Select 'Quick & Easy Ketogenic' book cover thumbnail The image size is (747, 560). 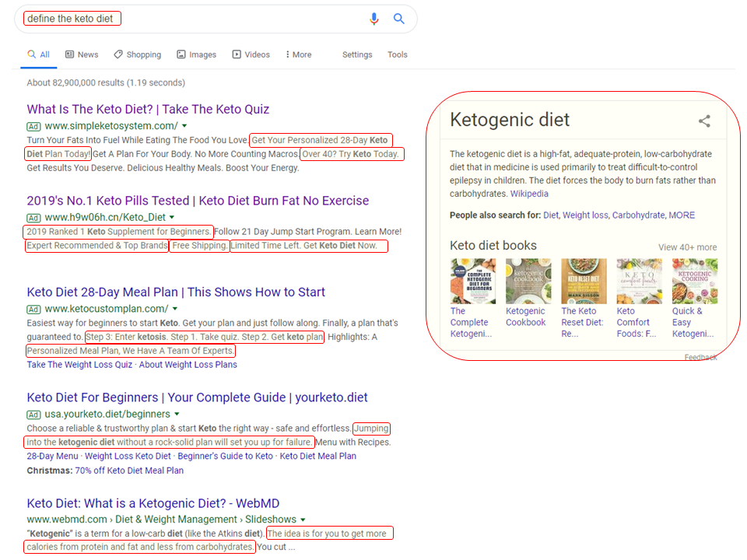[x=695, y=281]
